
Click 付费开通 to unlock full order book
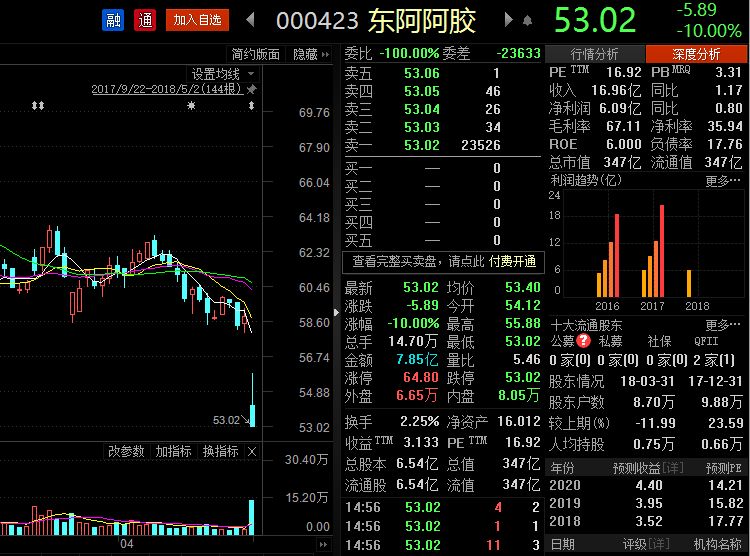tap(512, 261)
